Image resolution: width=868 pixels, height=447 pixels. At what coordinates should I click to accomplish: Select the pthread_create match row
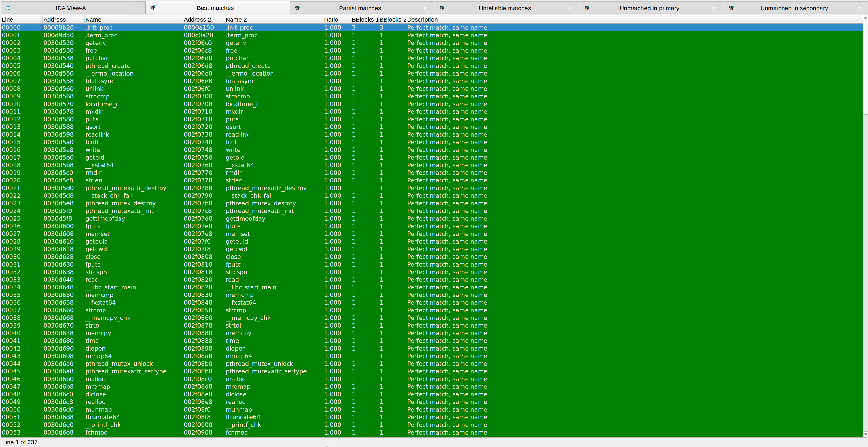pos(108,66)
